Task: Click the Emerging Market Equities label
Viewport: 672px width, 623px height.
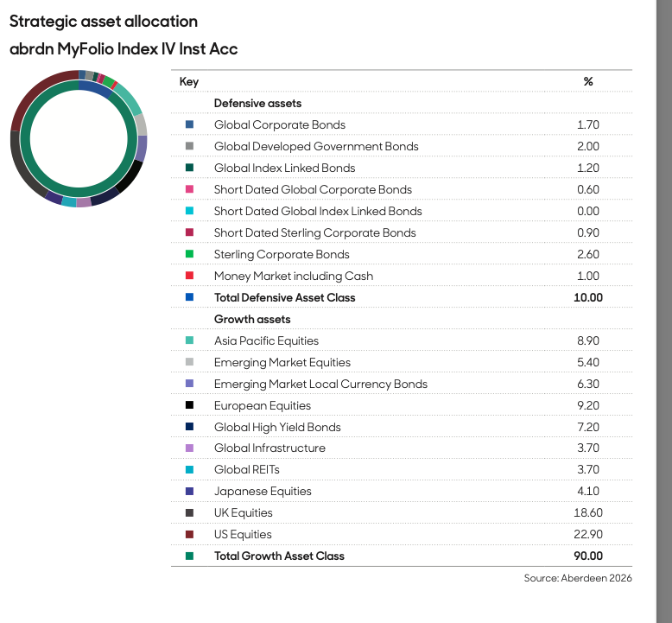Action: coord(282,362)
